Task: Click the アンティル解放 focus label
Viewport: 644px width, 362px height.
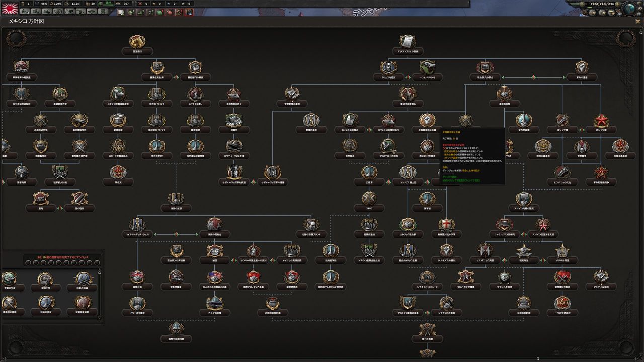Action: point(601,287)
